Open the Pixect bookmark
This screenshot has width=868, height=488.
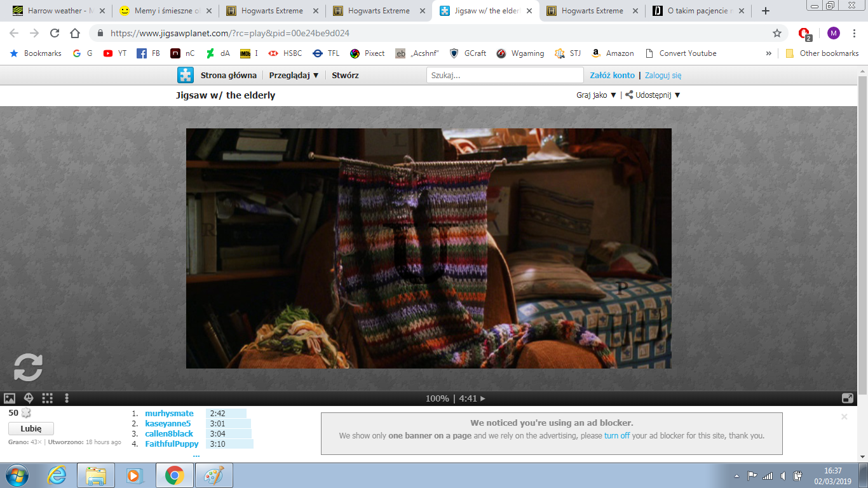coord(367,53)
